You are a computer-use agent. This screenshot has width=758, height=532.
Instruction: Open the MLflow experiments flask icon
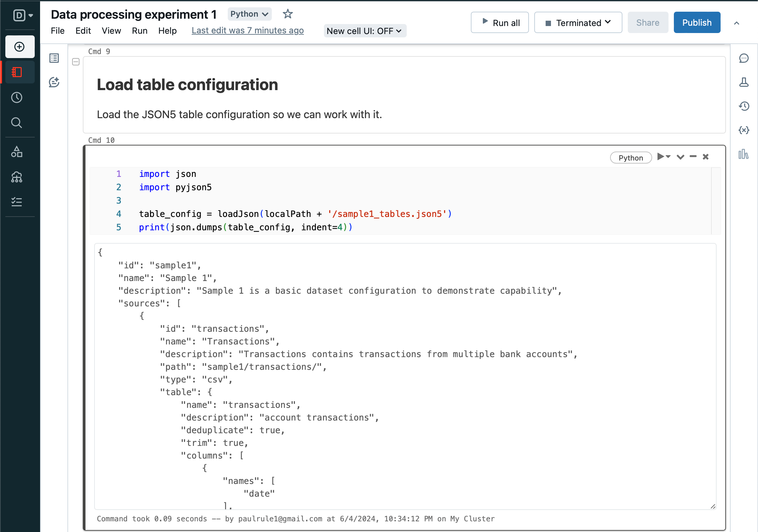[x=744, y=82]
